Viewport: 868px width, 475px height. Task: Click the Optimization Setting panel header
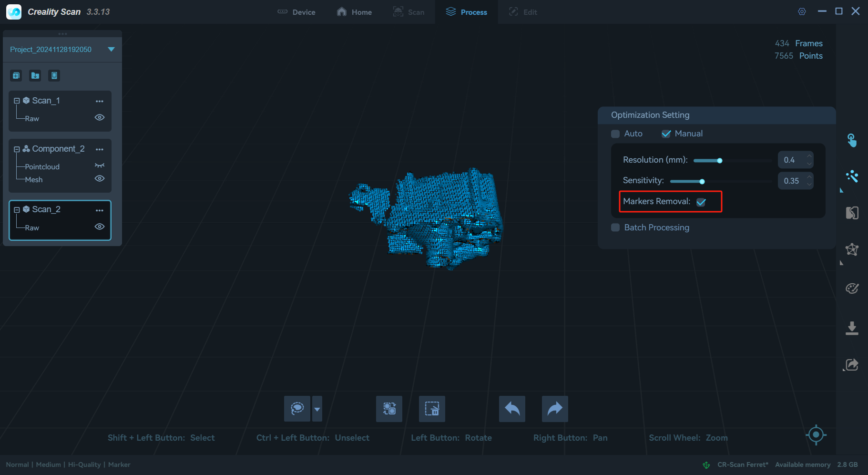click(x=716, y=115)
